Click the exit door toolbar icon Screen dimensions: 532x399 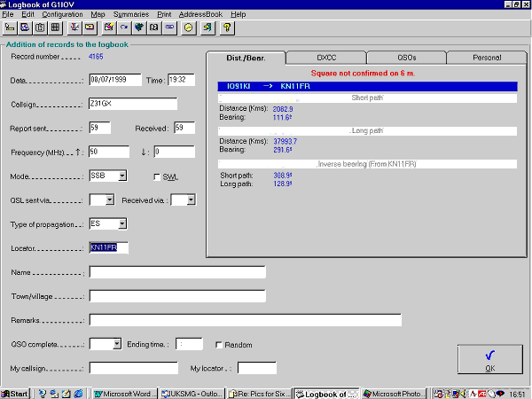(x=207, y=27)
